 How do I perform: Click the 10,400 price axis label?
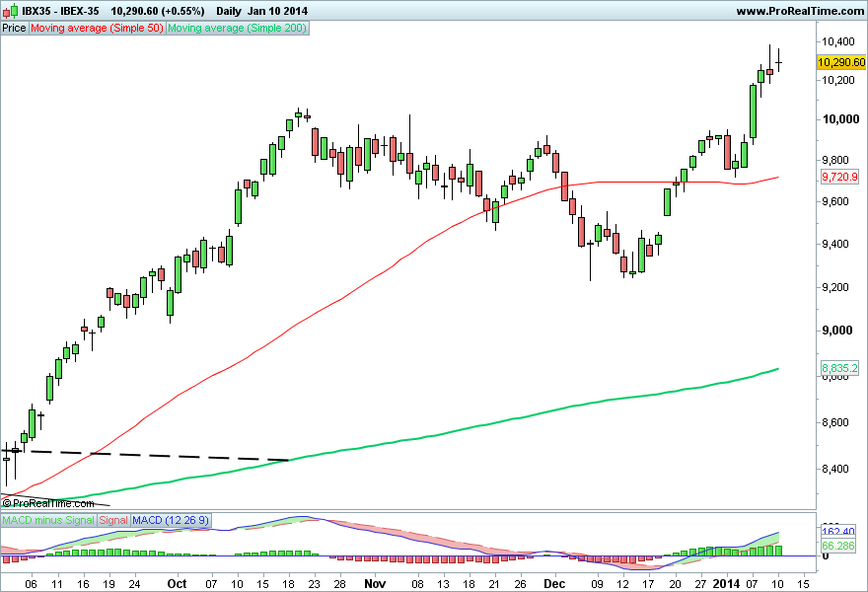[x=838, y=41]
